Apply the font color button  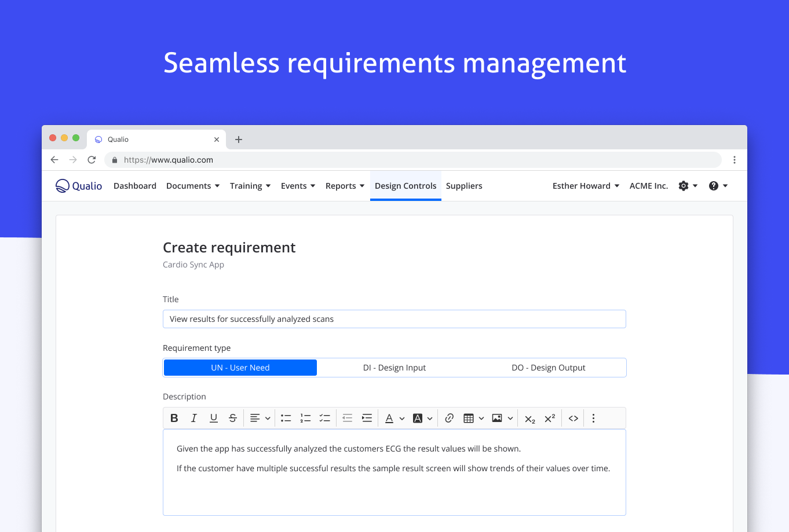[389, 418]
